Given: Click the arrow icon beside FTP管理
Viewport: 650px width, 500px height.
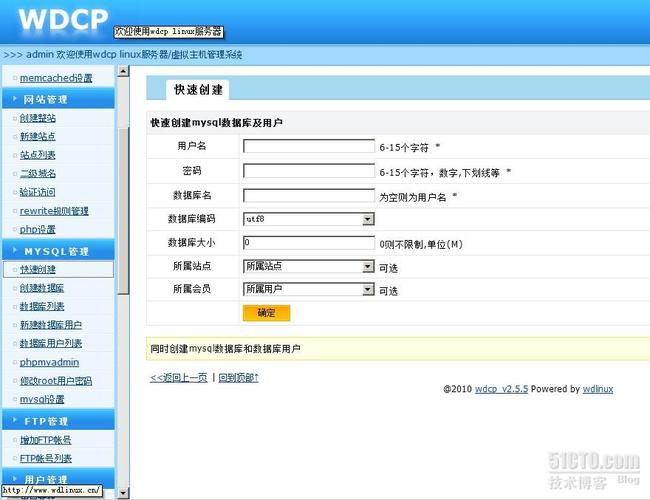Looking at the screenshot, I should click(x=15, y=420).
